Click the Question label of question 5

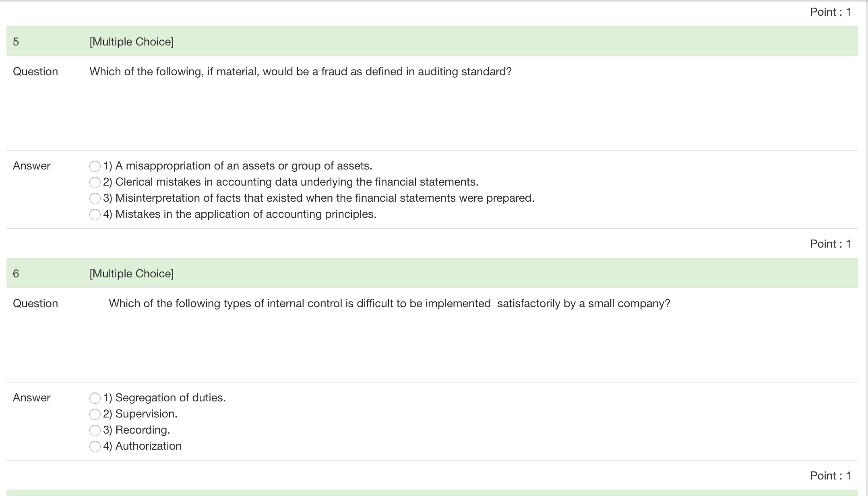[35, 71]
